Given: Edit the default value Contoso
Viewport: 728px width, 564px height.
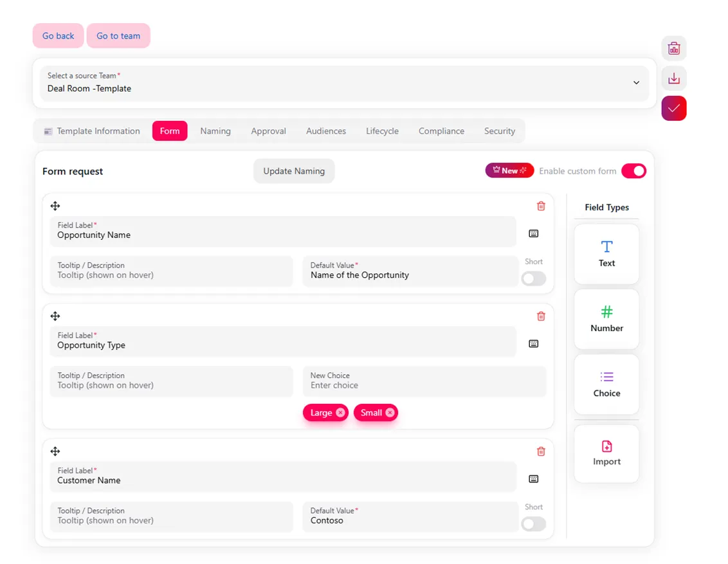Looking at the screenshot, I should click(x=410, y=516).
